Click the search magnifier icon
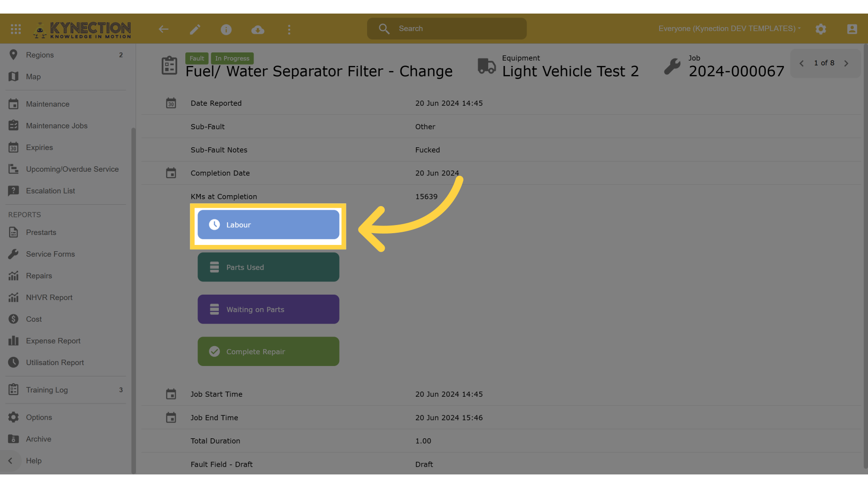868x488 pixels. (x=384, y=28)
